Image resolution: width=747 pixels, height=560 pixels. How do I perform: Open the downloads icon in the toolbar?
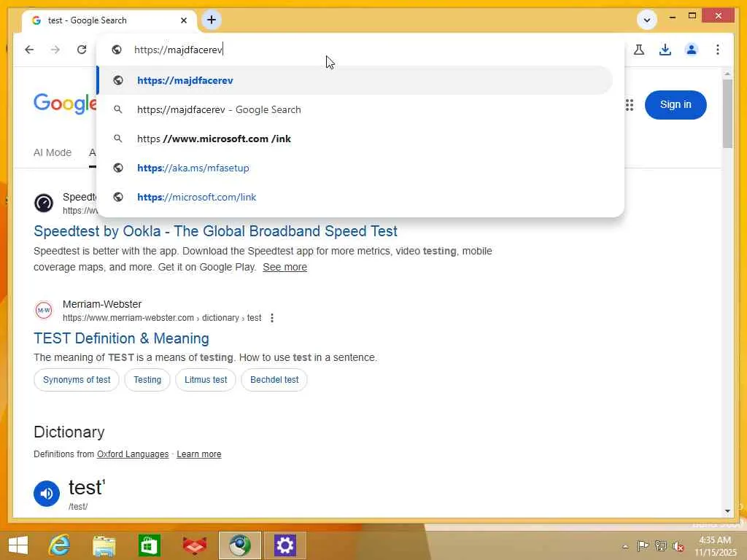pos(665,50)
